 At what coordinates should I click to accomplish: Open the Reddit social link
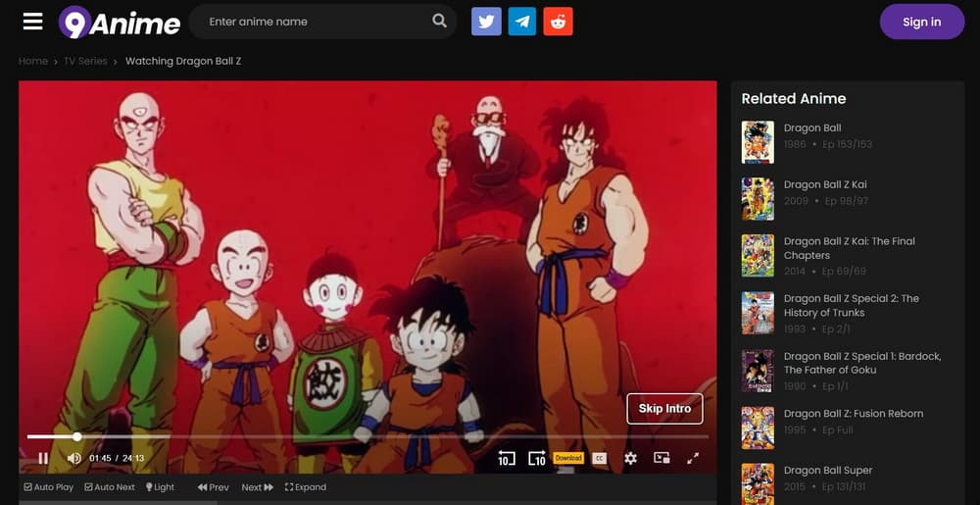tap(559, 22)
